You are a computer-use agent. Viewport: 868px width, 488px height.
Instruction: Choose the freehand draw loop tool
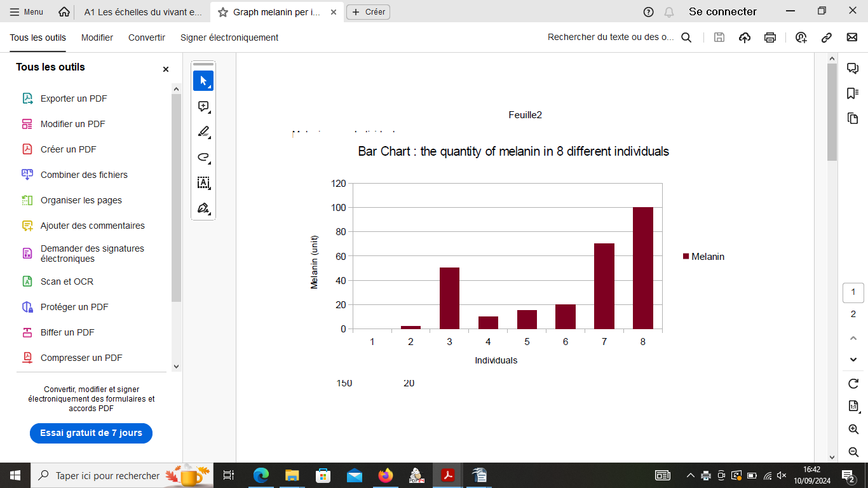click(x=203, y=158)
